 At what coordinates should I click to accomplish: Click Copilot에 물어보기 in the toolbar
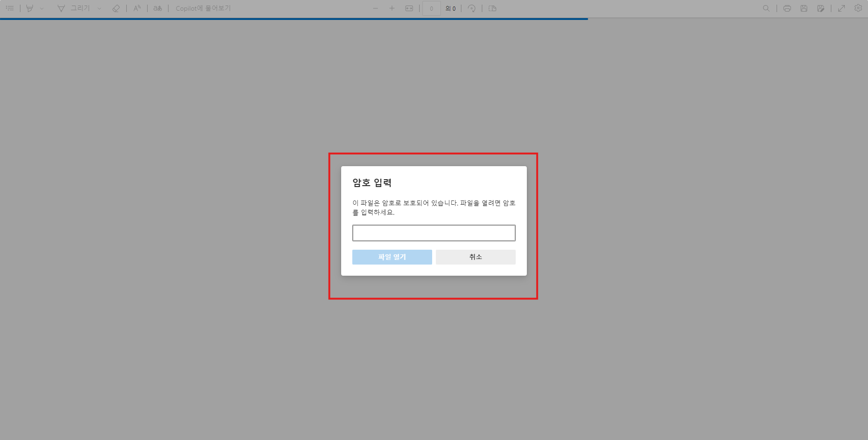[202, 8]
